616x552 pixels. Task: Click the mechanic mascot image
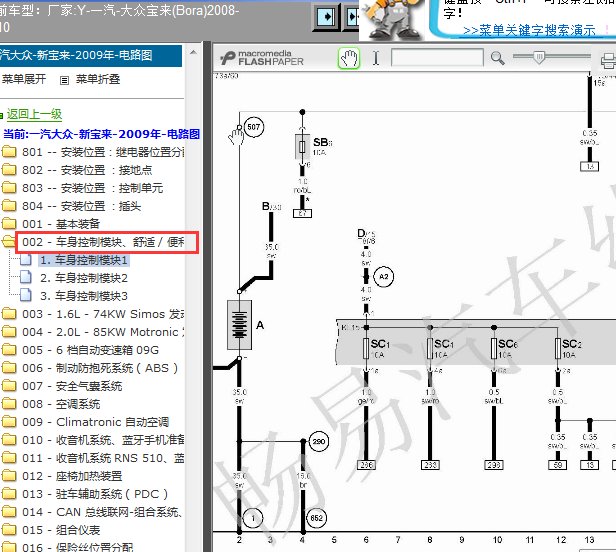392,20
